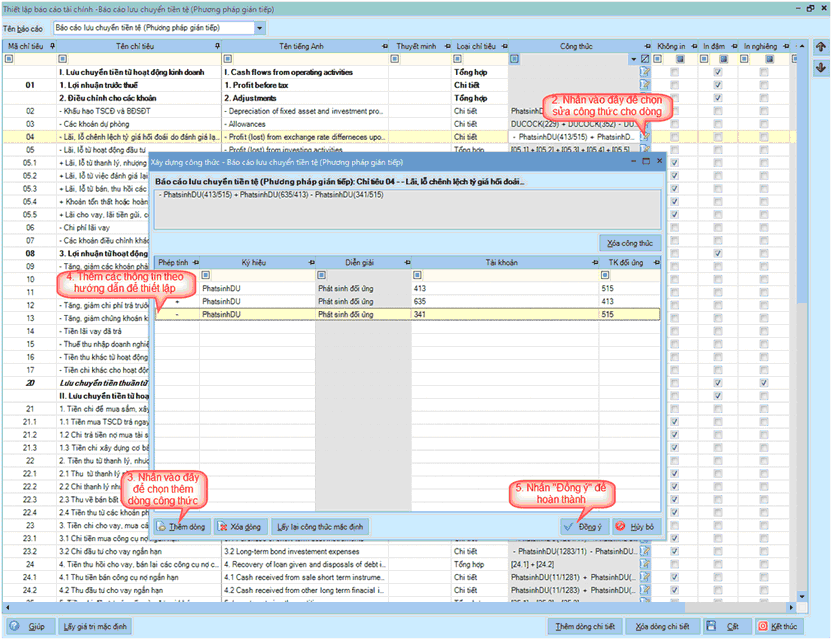Screen dimensions: 832x640
Task: Click the vertical scrollbar down arrow
Action: click(802, 596)
